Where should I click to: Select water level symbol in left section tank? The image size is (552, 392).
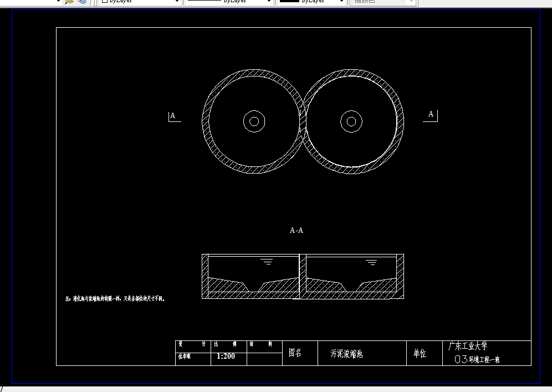click(x=267, y=261)
